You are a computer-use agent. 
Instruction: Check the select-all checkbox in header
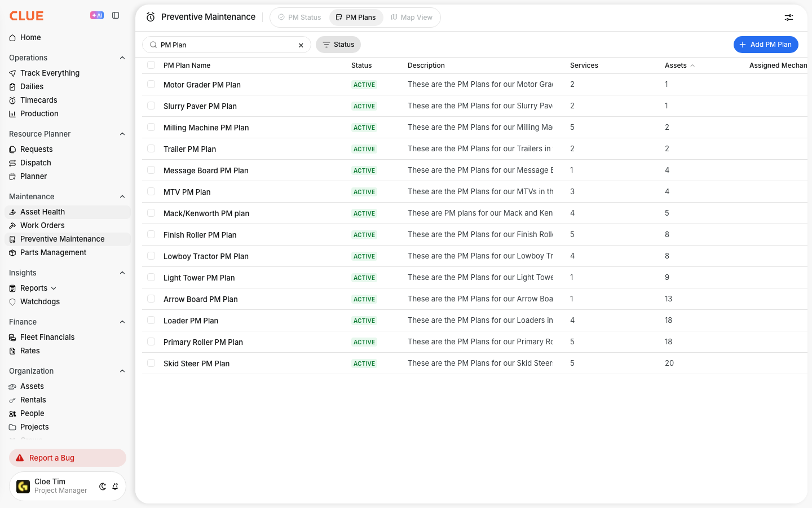click(x=151, y=65)
